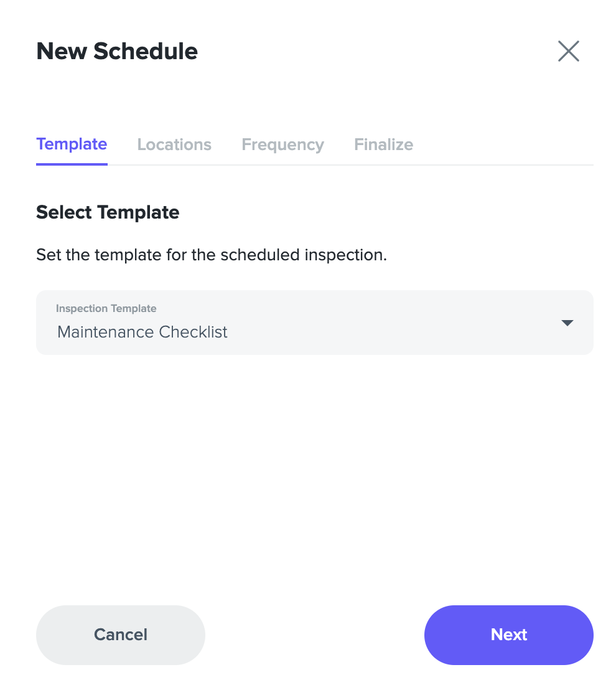
Task: Select the Maintenance Checklist value text
Action: pyautogui.click(x=142, y=332)
